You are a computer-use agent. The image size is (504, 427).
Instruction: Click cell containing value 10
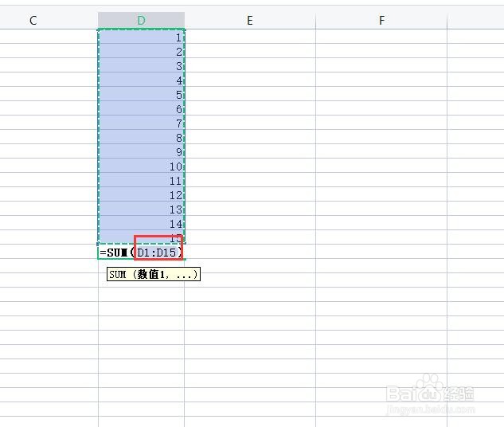(141, 166)
